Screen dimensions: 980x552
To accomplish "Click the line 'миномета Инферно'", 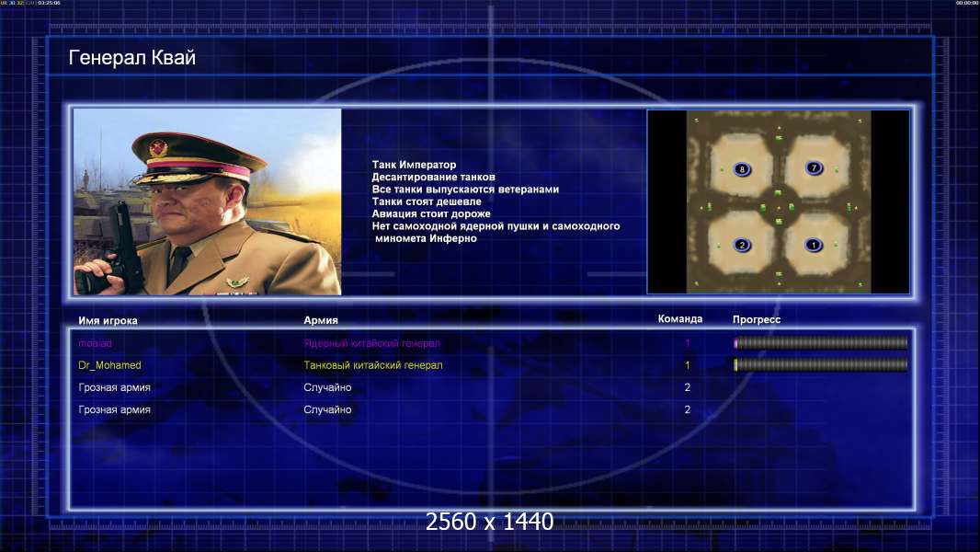I will [x=426, y=238].
